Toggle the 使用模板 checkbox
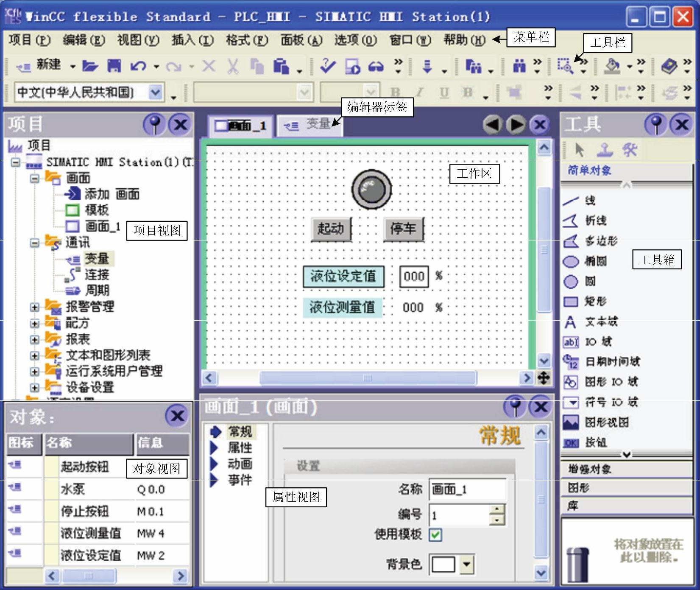700x590 pixels. pyautogui.click(x=435, y=534)
